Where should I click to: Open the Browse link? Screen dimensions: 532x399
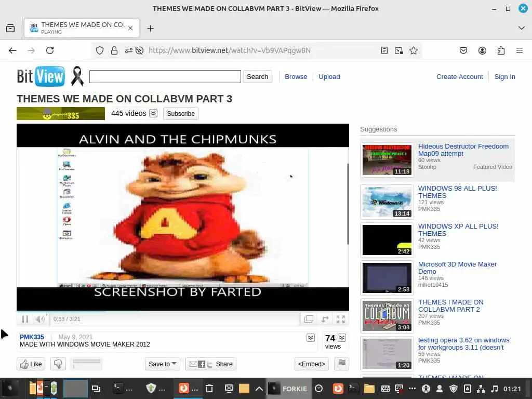(296, 77)
